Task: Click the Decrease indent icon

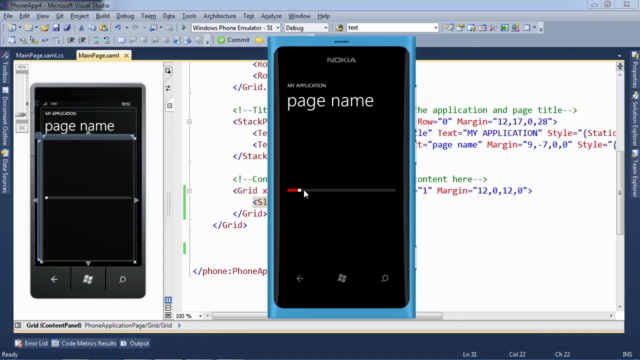Action: [x=71, y=40]
